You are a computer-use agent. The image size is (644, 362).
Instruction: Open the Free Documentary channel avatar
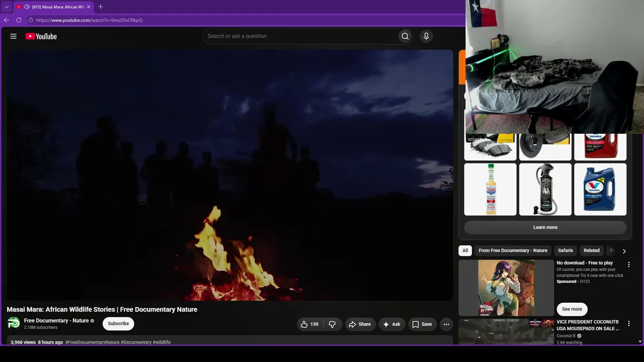14,323
